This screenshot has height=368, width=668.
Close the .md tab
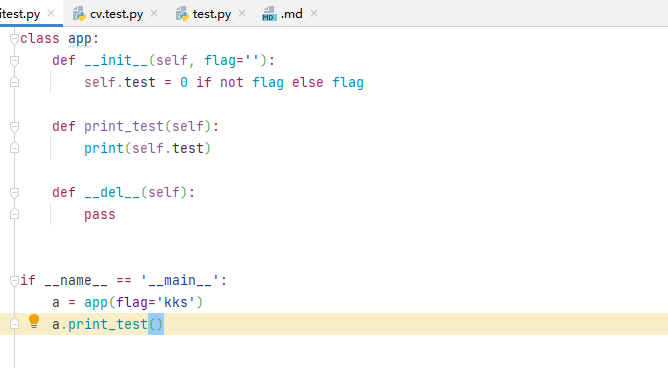tap(314, 14)
